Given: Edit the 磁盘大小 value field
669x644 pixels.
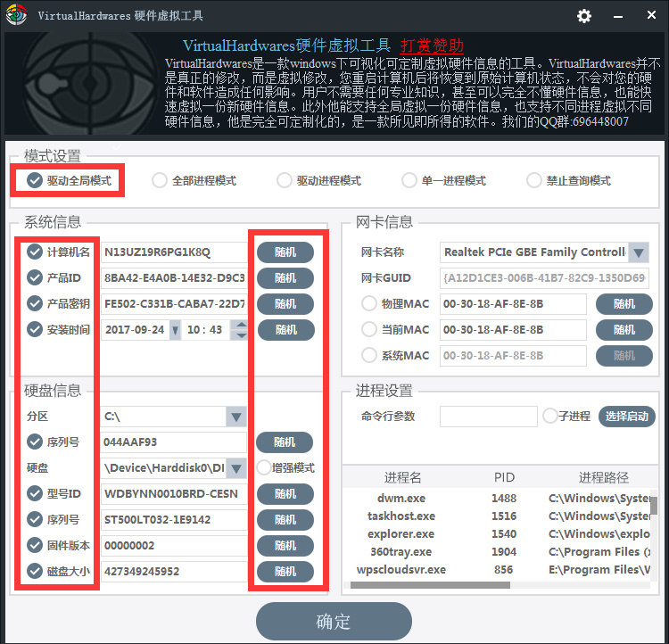Looking at the screenshot, I should 174,572.
